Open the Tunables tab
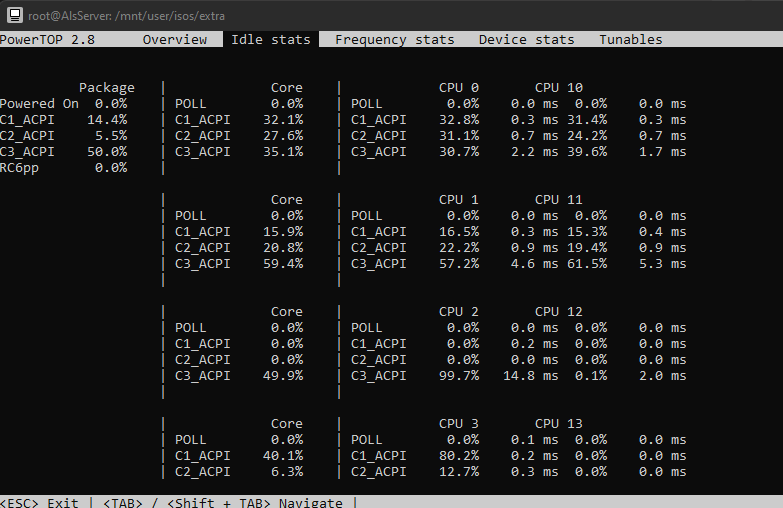 pyautogui.click(x=631, y=39)
